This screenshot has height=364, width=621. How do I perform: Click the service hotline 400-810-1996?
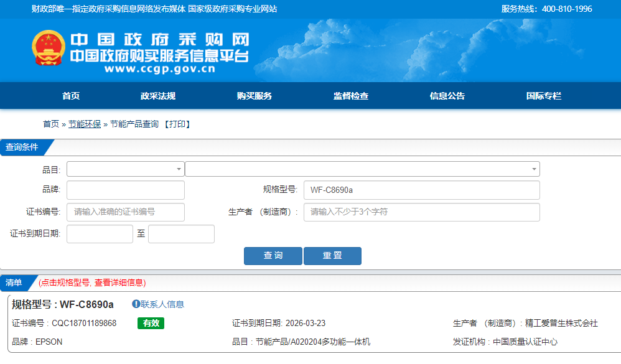pyautogui.click(x=567, y=9)
